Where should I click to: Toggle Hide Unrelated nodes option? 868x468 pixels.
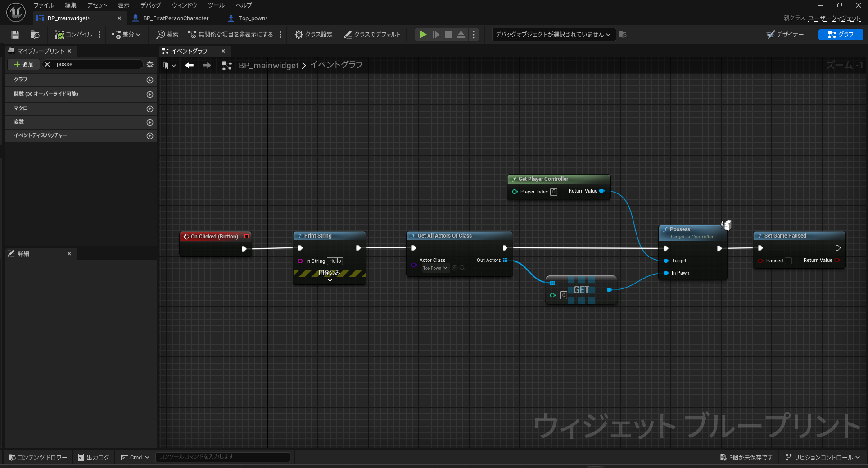coord(231,35)
